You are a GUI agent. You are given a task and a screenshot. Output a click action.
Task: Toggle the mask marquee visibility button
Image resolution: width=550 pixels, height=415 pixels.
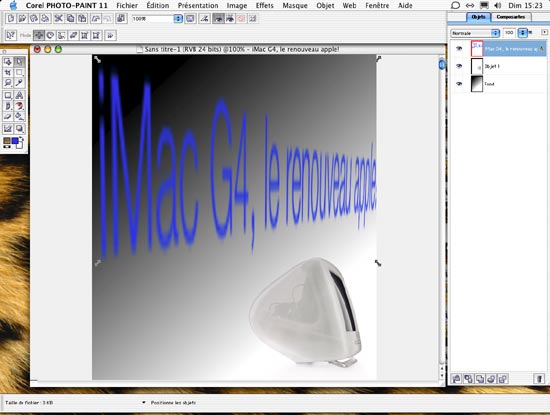(230, 18)
